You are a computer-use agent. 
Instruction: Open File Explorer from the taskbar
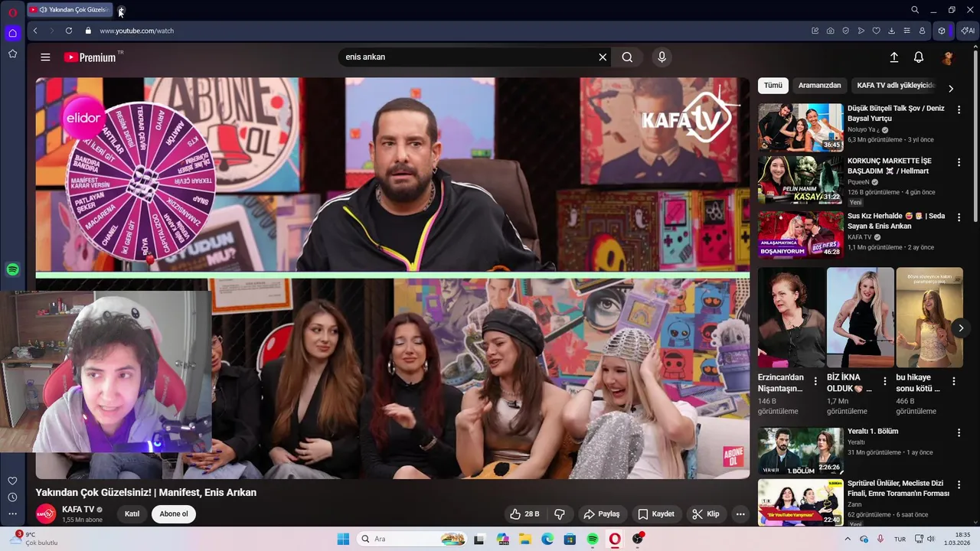coord(525,539)
